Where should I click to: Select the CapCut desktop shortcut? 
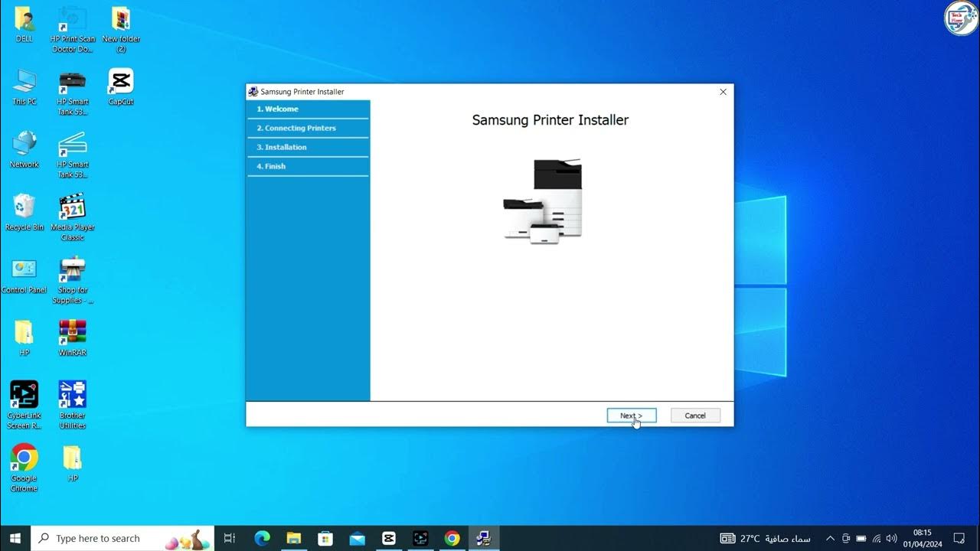(121, 87)
